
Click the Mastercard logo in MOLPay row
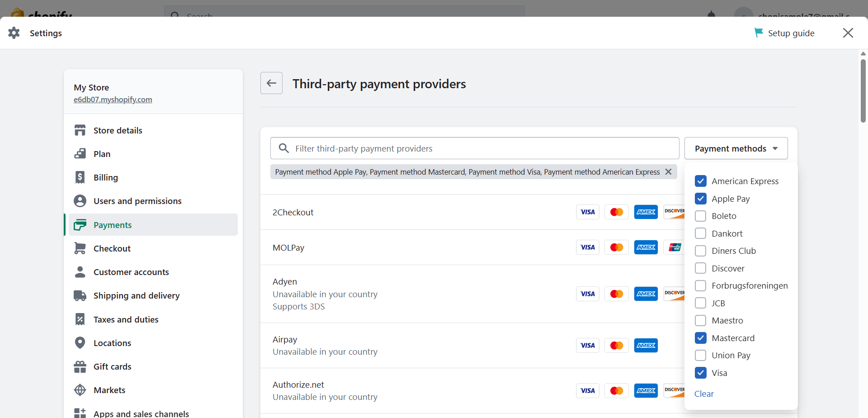[x=617, y=247]
